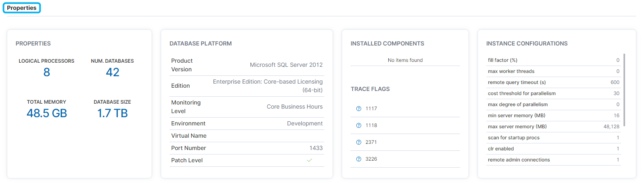Image resolution: width=644 pixels, height=184 pixels.
Task: Click the Num. Databases value 42
Action: (112, 72)
